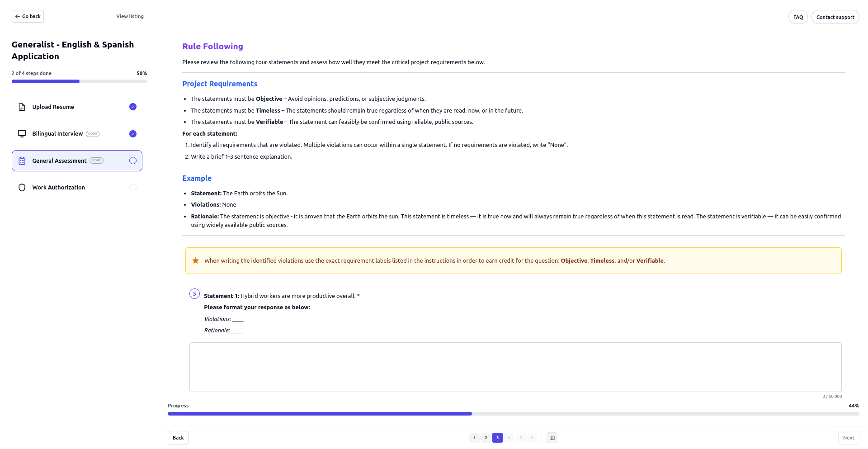Open the page overview grid icon
The image size is (868, 449).
(552, 438)
